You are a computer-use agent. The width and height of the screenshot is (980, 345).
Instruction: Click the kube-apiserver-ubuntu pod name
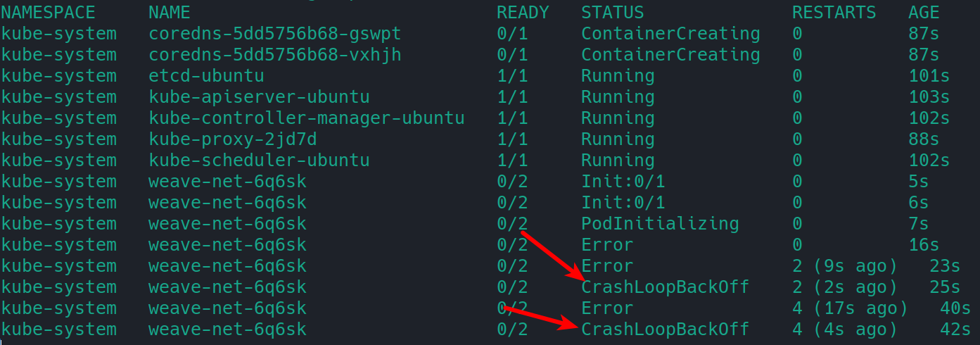[x=259, y=96]
